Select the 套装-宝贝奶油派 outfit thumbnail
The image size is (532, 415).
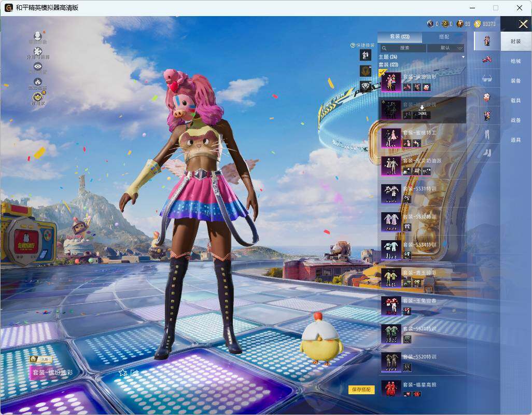click(x=391, y=166)
